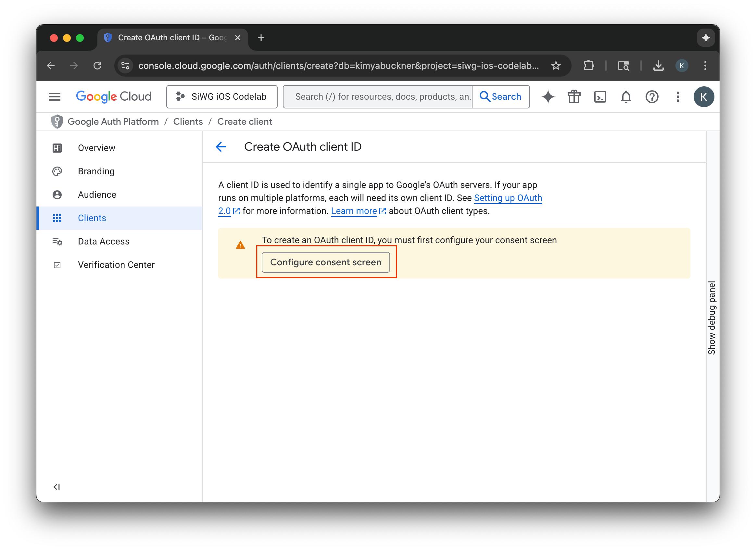Select Clients in the breadcrumb
Screen dimensions: 756x550
pos(188,121)
